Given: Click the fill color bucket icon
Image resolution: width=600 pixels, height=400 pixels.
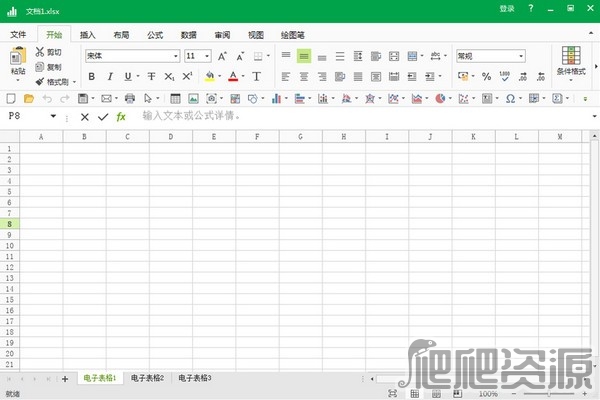Looking at the screenshot, I should 209,77.
